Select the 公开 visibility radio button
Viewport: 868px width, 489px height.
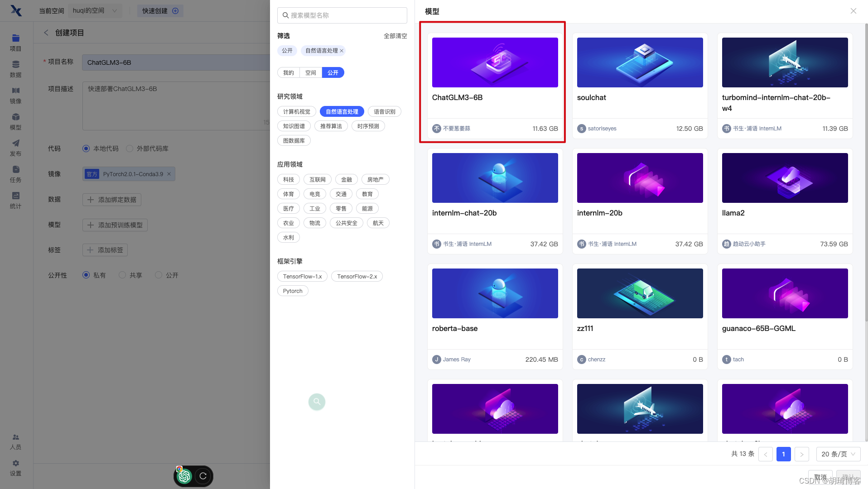pos(159,275)
